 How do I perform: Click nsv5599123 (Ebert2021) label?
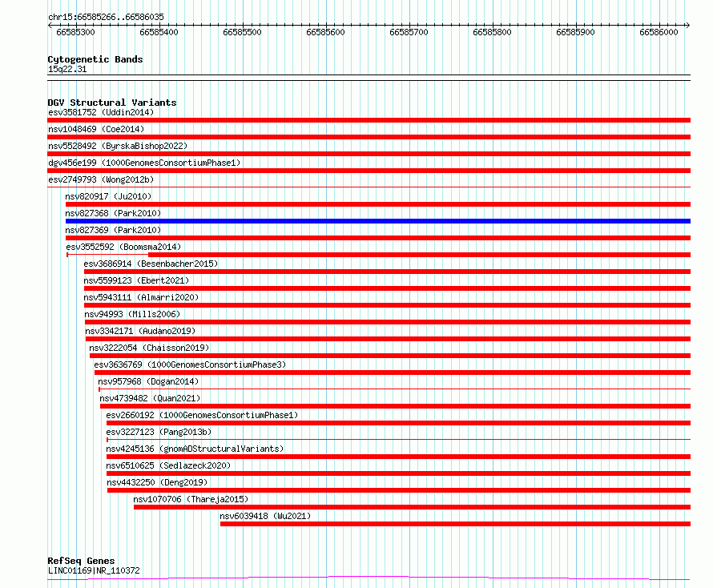tap(136, 280)
